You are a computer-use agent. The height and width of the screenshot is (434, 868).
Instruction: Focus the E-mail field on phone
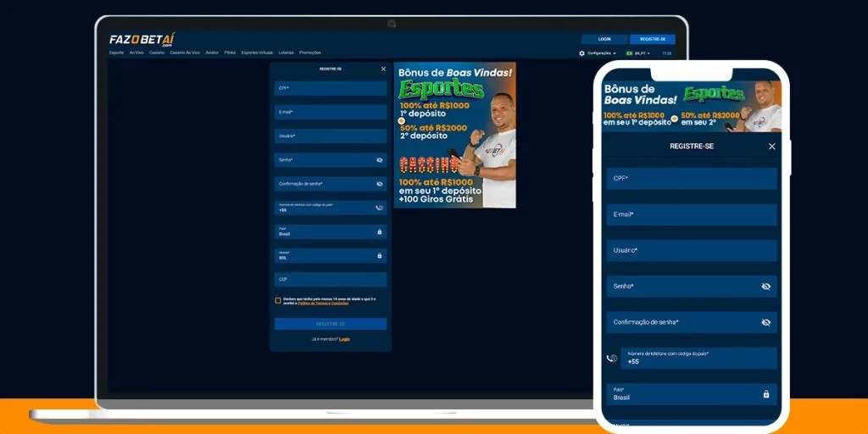tap(692, 214)
